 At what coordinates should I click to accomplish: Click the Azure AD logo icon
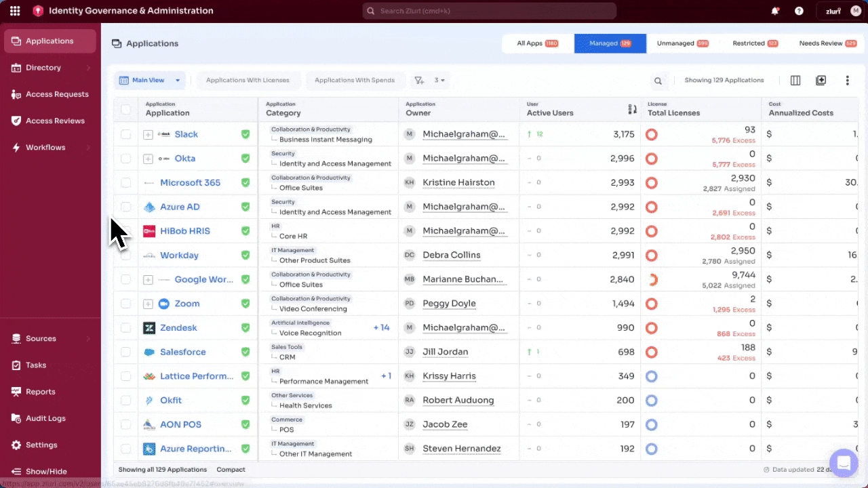[x=149, y=207]
